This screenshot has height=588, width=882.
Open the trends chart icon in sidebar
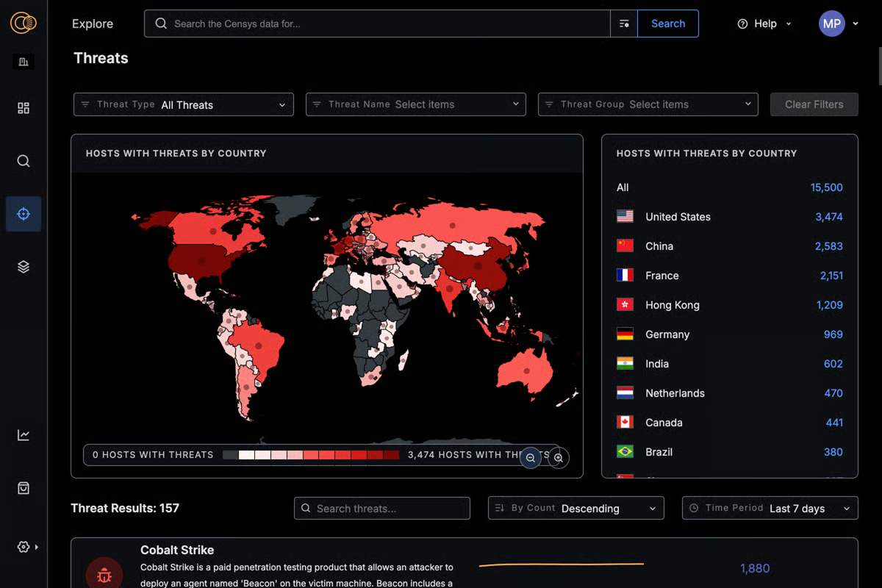coord(23,434)
